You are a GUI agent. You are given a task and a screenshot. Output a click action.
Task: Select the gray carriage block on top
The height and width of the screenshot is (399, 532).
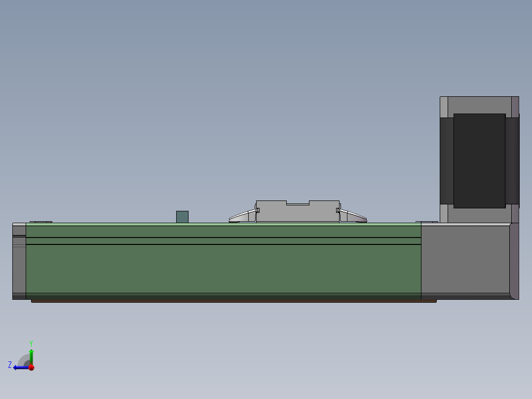tap(298, 211)
